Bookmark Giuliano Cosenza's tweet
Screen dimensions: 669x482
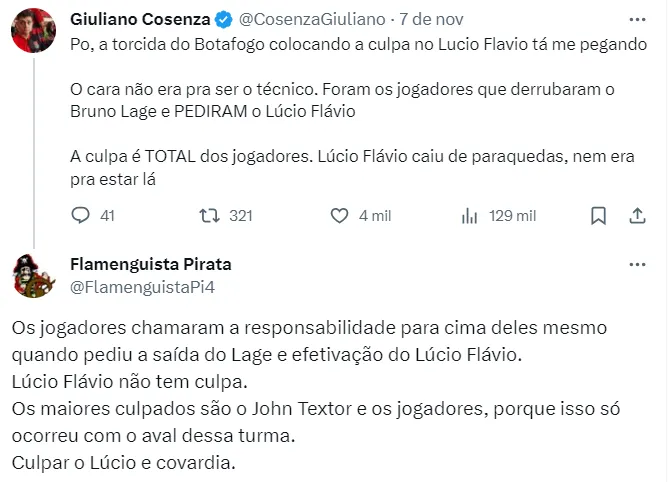pyautogui.click(x=598, y=215)
